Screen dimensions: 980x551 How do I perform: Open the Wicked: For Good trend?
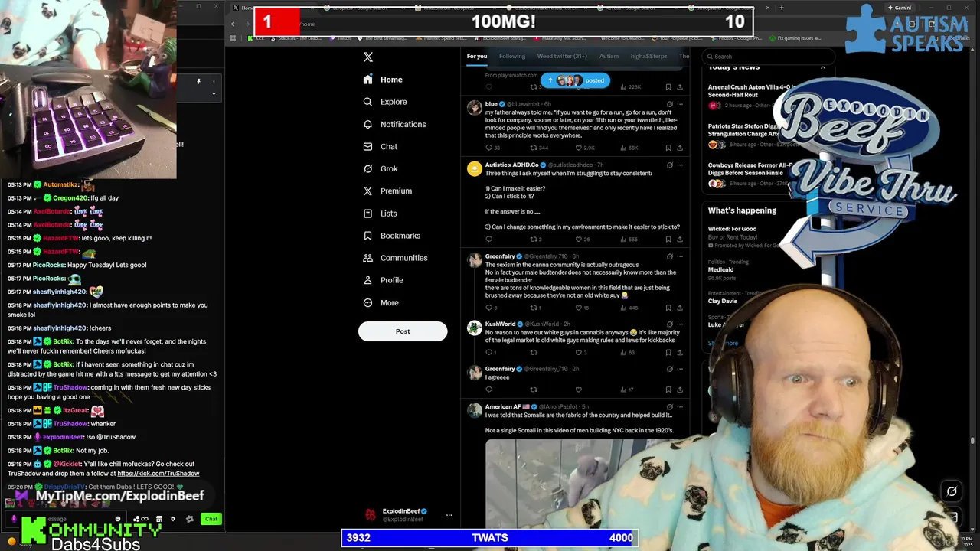point(732,229)
